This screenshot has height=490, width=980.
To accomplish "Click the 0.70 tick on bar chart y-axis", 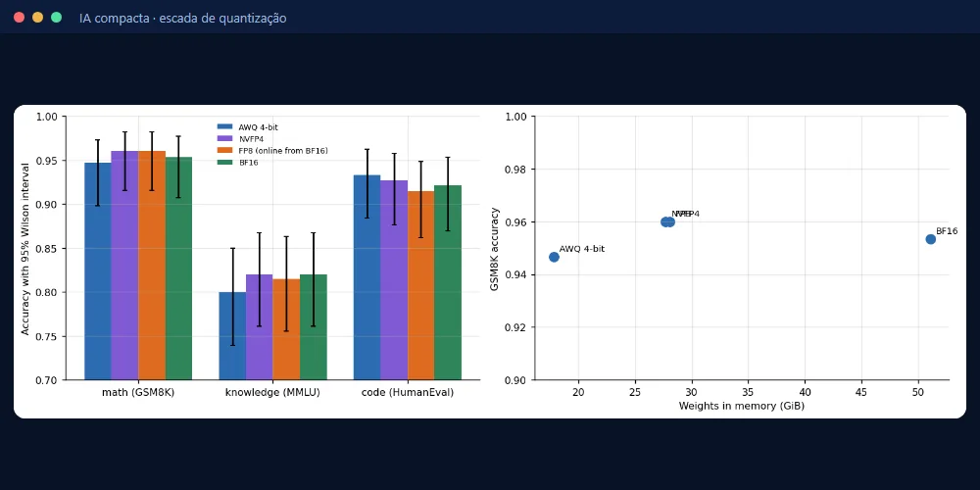I will (47, 380).
